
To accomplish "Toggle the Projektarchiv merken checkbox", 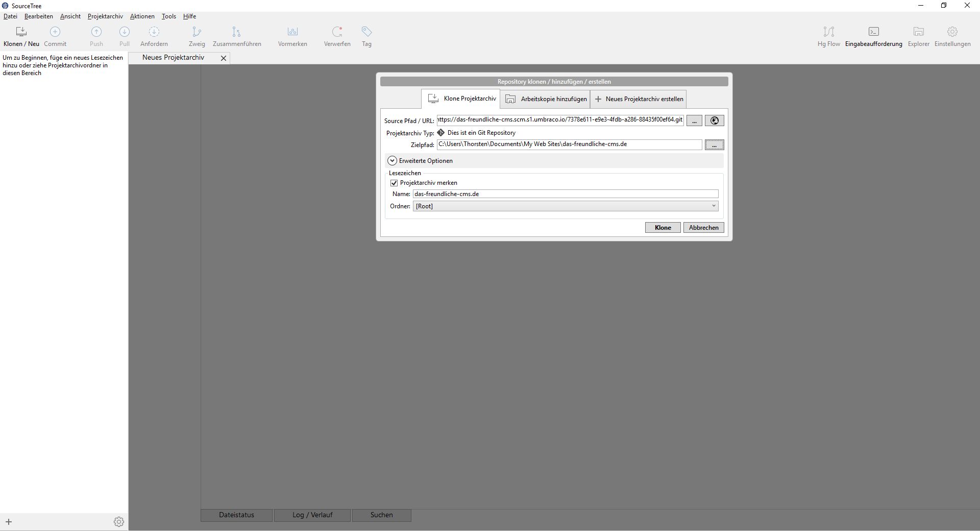I will [394, 183].
